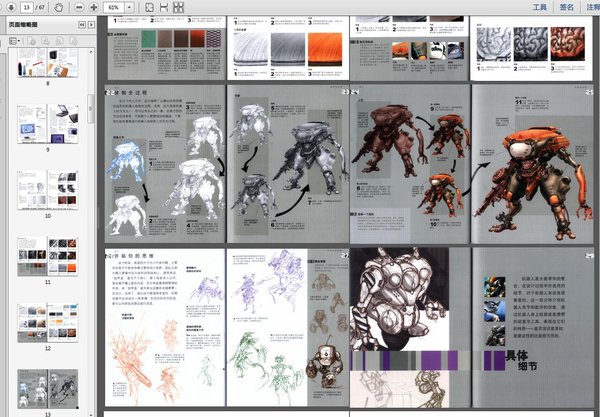Open the zoom percentage dropdown
The height and width of the screenshot is (417, 600).
point(127,7)
